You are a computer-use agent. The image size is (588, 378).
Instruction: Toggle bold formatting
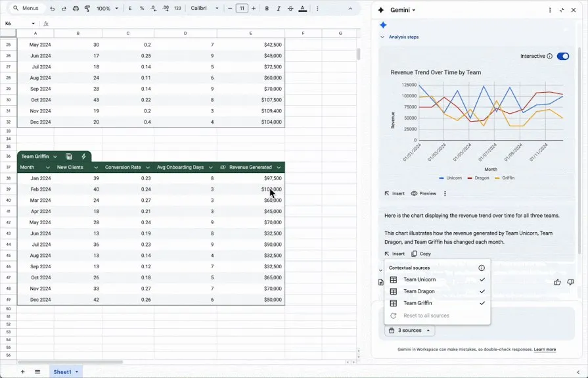click(x=267, y=9)
